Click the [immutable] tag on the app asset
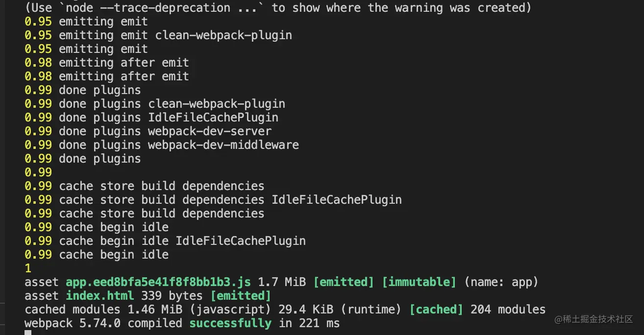Image resolution: width=644 pixels, height=335 pixels. pos(419,282)
